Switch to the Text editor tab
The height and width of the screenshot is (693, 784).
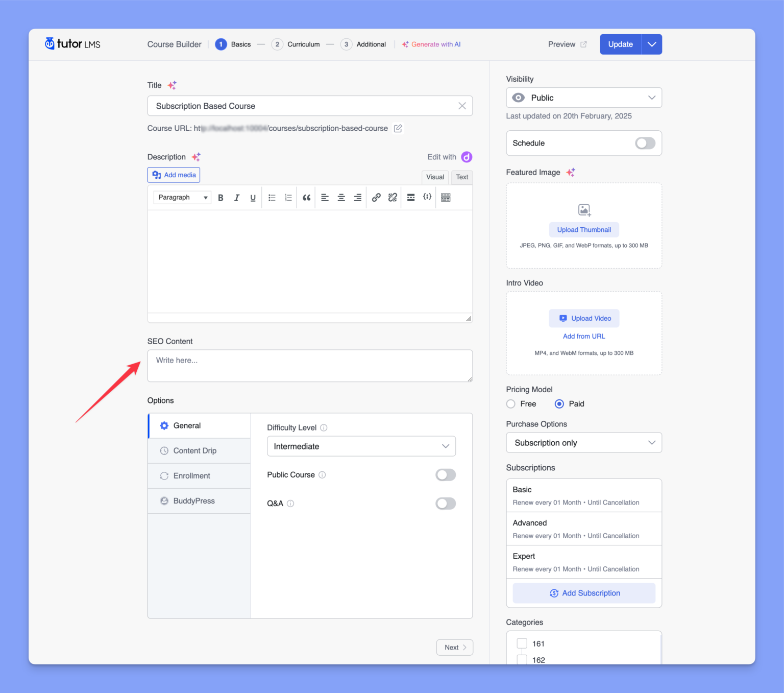click(x=461, y=177)
